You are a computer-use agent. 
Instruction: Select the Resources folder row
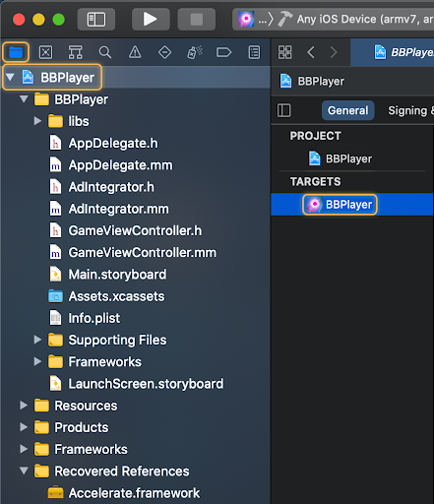tap(135, 406)
